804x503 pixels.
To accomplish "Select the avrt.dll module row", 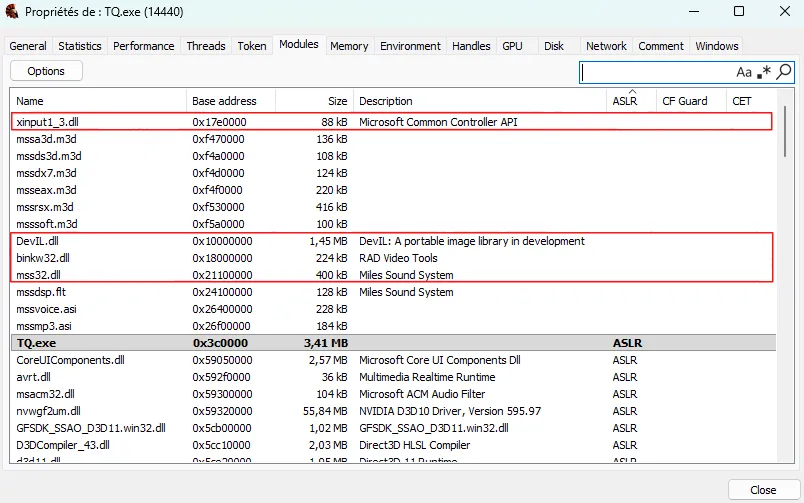I will click(393, 377).
